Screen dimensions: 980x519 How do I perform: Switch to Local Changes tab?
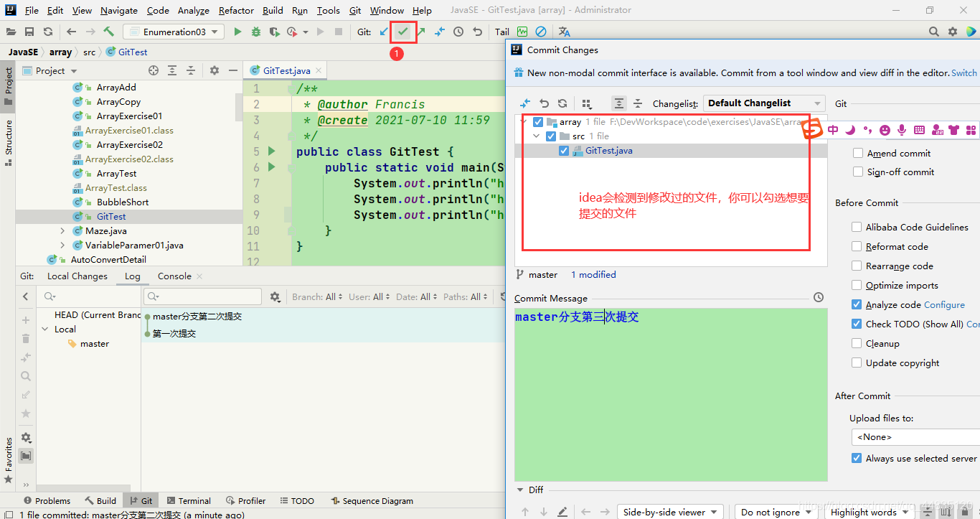(x=77, y=276)
